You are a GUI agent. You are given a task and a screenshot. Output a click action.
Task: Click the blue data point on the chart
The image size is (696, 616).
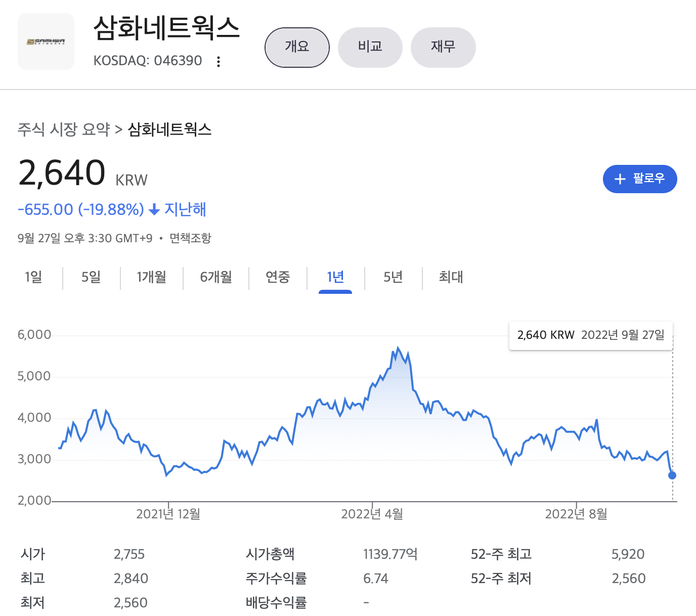point(672,475)
